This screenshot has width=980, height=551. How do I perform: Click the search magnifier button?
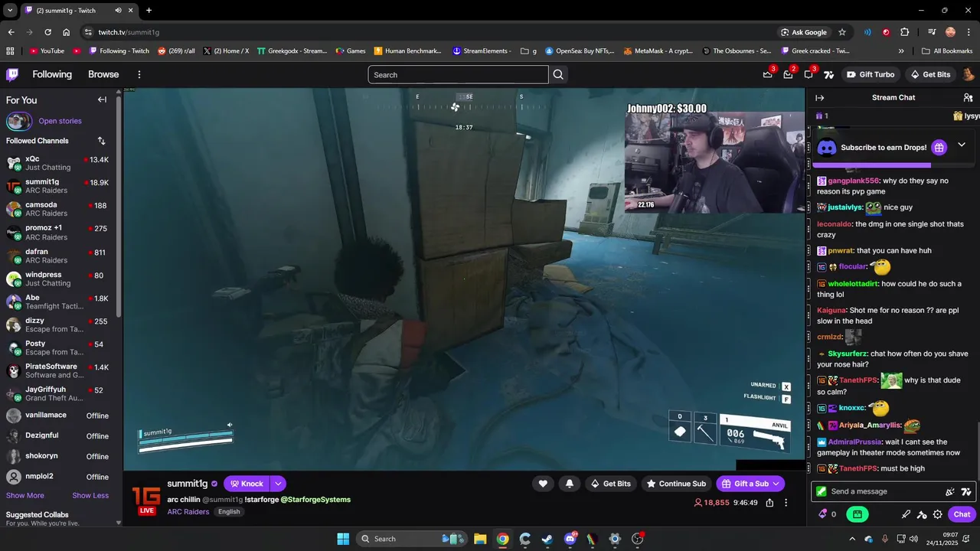(x=558, y=74)
